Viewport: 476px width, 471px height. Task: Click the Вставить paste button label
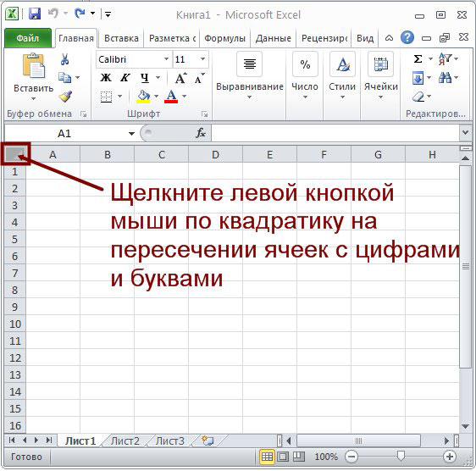(34, 88)
